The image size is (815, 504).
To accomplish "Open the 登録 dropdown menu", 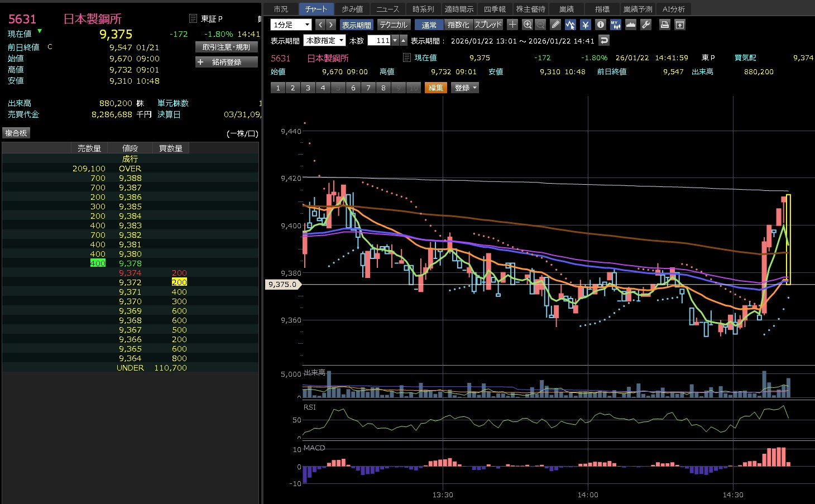I will click(x=465, y=88).
